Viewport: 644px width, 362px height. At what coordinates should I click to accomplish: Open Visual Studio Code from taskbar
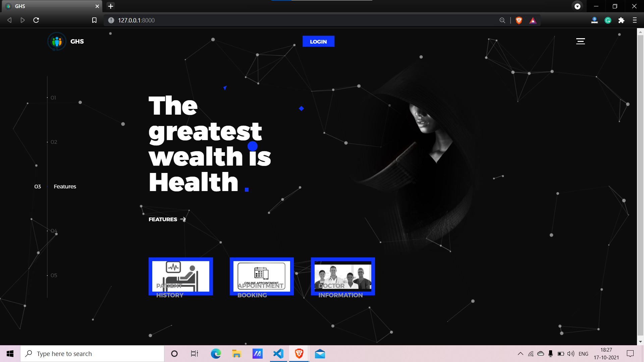point(278,354)
